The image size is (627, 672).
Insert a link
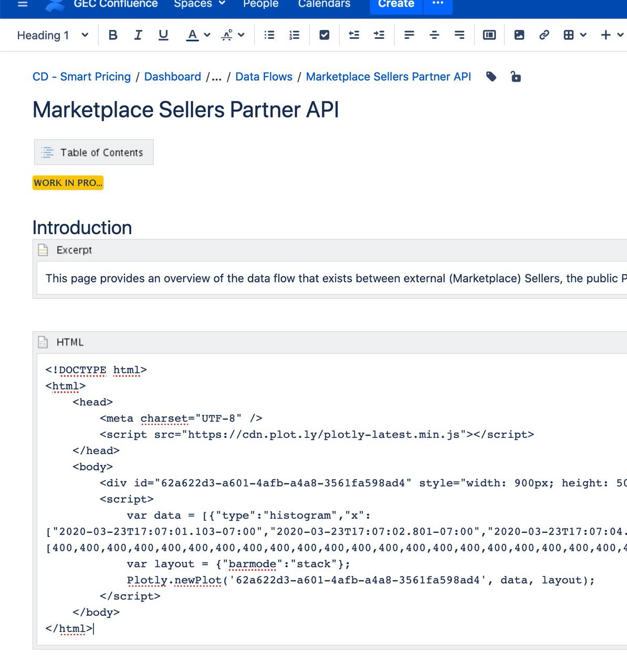544,35
